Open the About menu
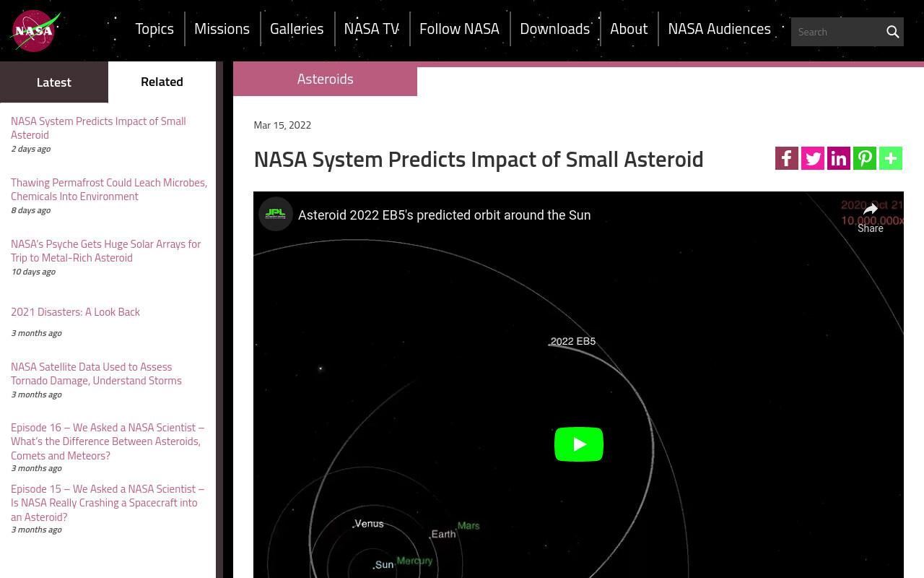 point(629,29)
